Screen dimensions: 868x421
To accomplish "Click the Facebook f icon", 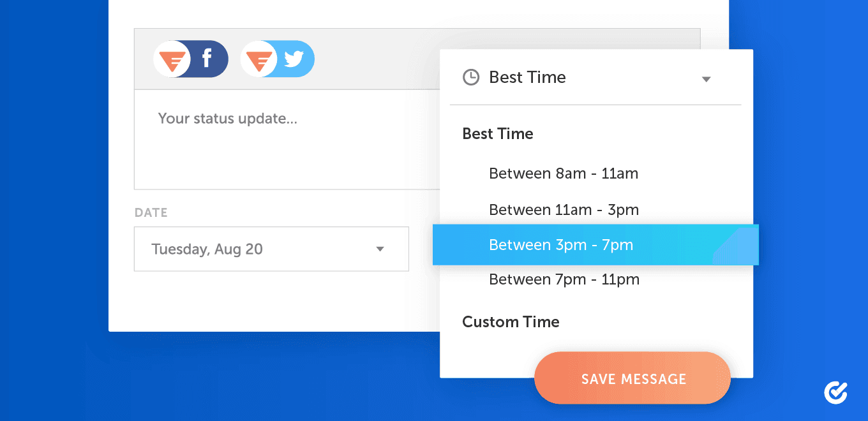I will (x=207, y=59).
